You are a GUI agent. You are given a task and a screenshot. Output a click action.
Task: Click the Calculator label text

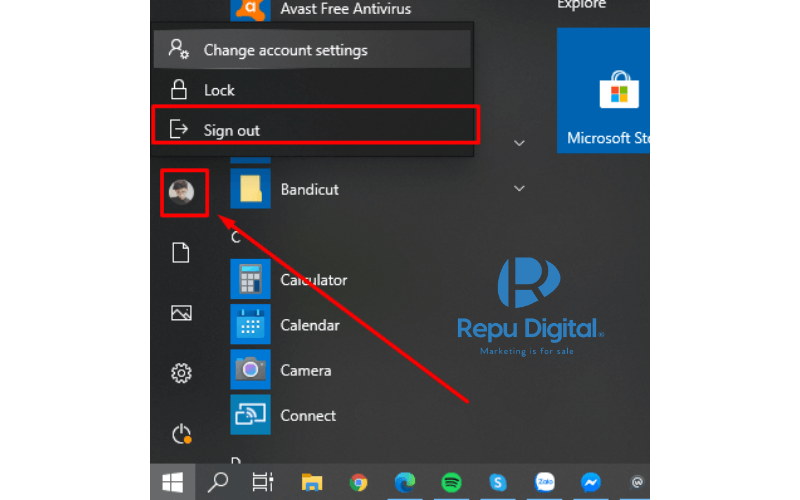click(314, 280)
